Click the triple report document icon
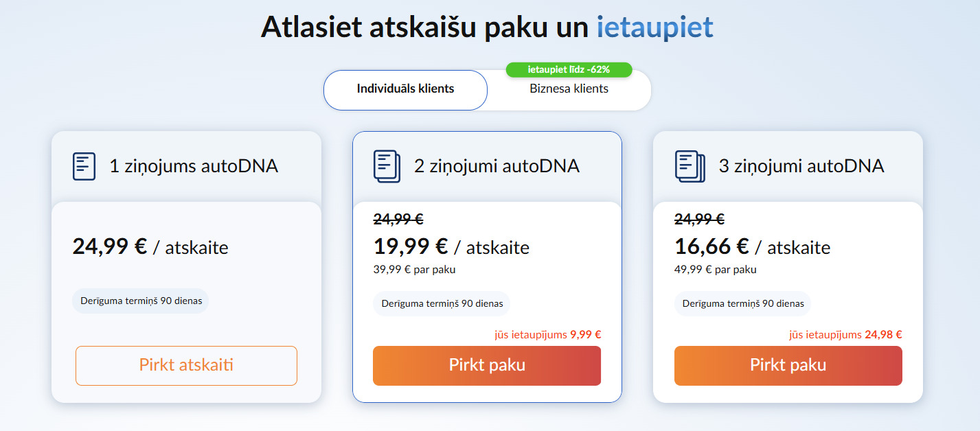 click(x=690, y=166)
